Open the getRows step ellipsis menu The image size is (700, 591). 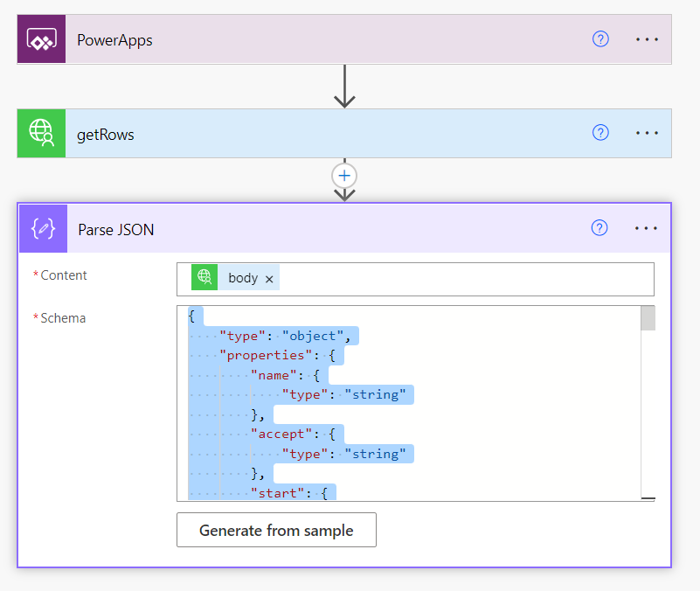(x=647, y=133)
